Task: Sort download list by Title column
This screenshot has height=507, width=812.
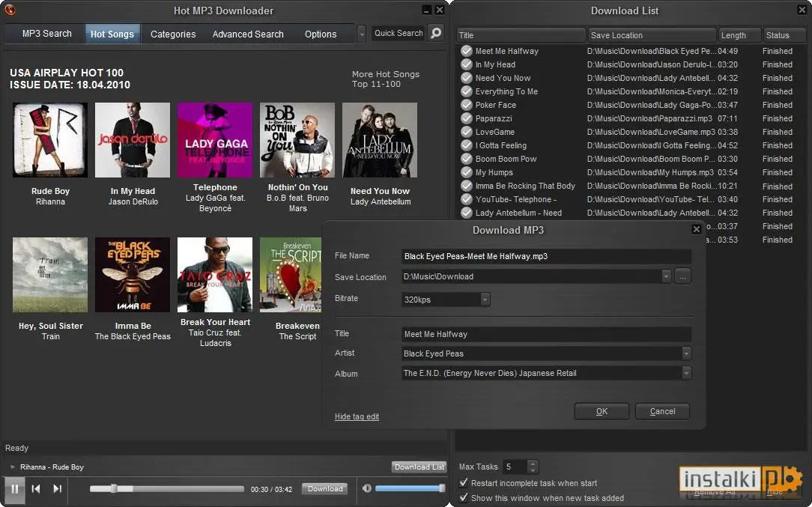Action: (x=521, y=35)
